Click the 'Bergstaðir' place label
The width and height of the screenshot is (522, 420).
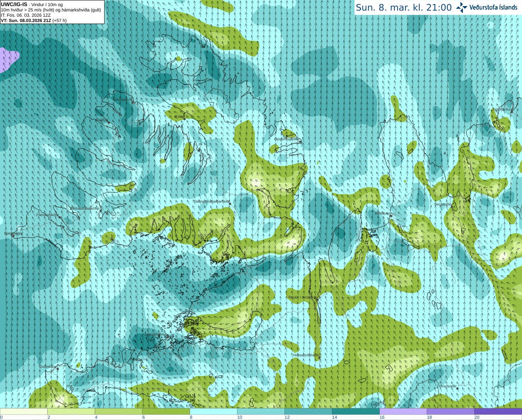(442, 204)
